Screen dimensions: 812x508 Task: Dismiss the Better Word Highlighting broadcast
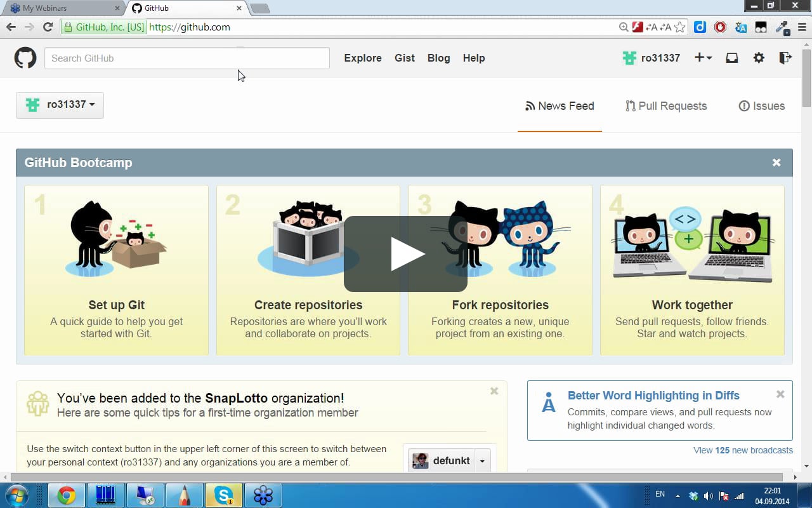(780, 394)
